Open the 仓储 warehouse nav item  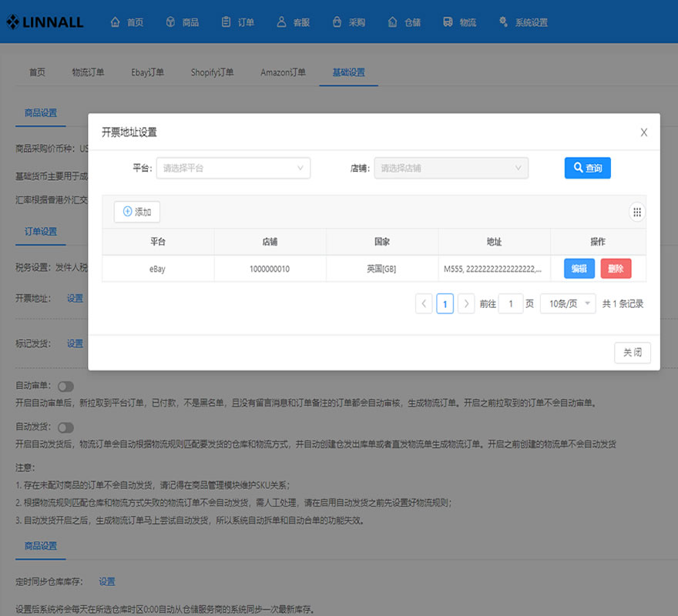tap(404, 22)
